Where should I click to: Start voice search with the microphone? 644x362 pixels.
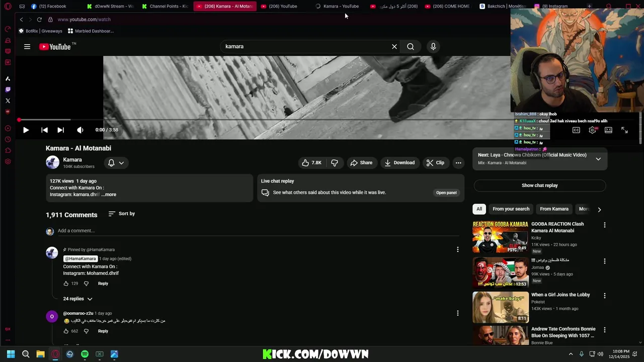pos(433,46)
